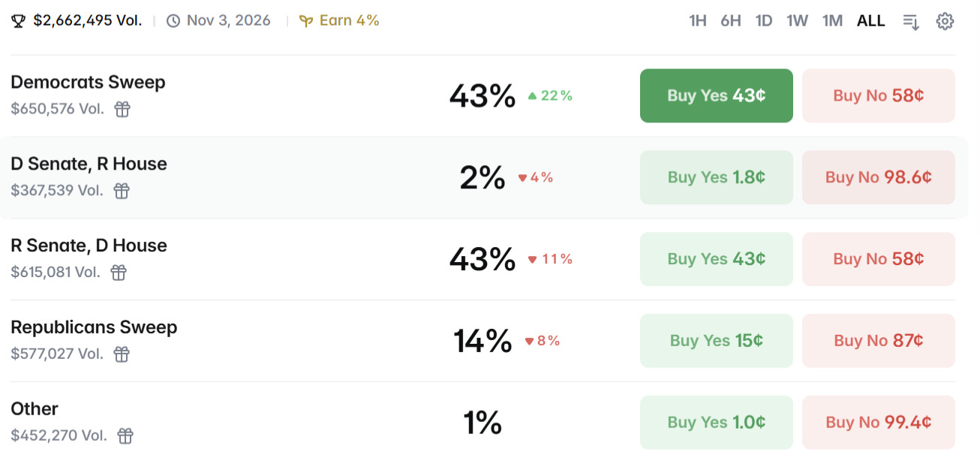This screenshot has height=455, width=980.
Task: Click the gift icon in the Other row
Action: 125,435
